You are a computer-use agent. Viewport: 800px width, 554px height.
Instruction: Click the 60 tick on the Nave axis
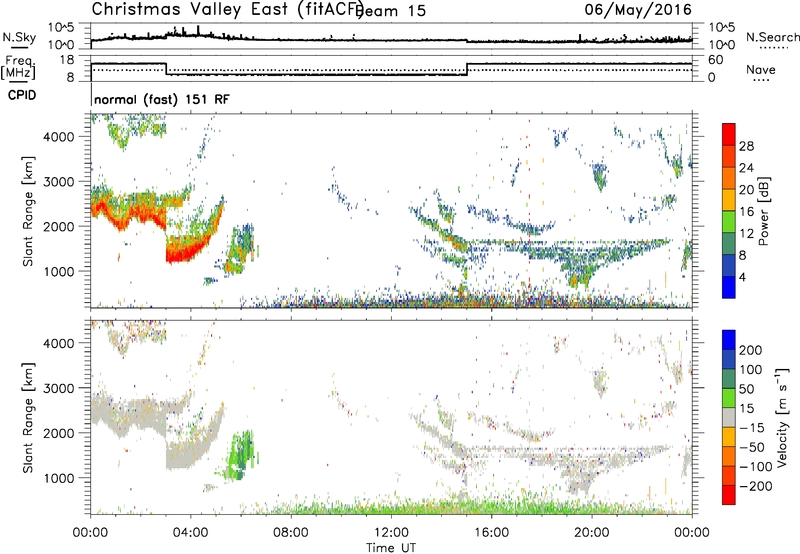coord(716,60)
